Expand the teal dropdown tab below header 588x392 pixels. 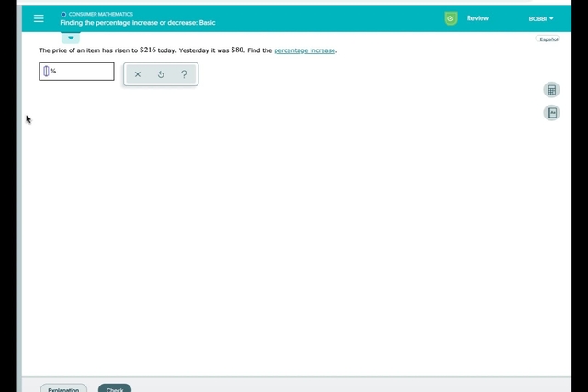pyautogui.click(x=72, y=38)
